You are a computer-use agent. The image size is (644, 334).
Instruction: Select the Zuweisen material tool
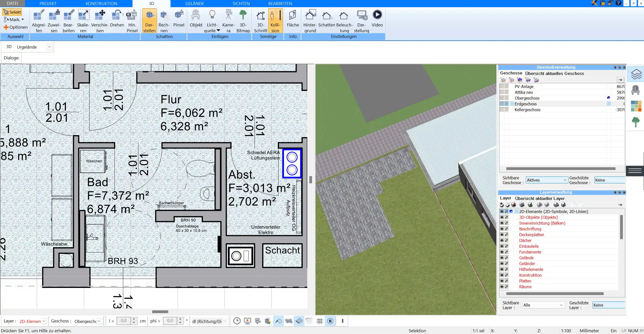click(54, 21)
